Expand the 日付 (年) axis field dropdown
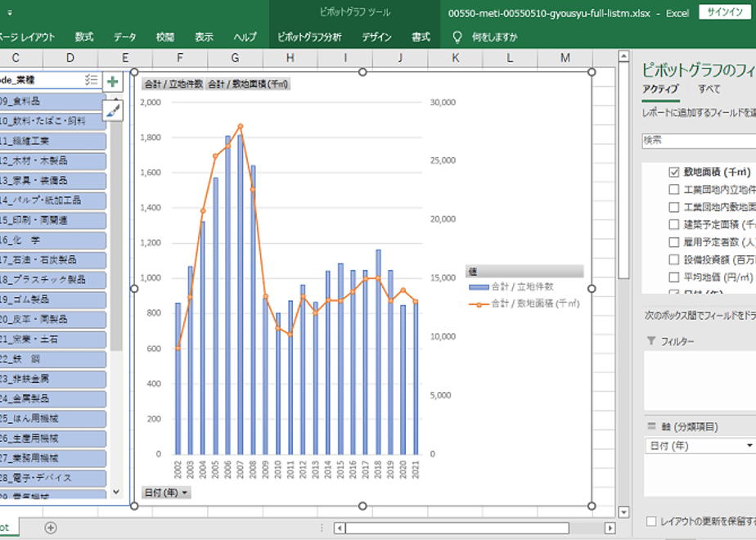This screenshot has width=756, height=540. [749, 445]
